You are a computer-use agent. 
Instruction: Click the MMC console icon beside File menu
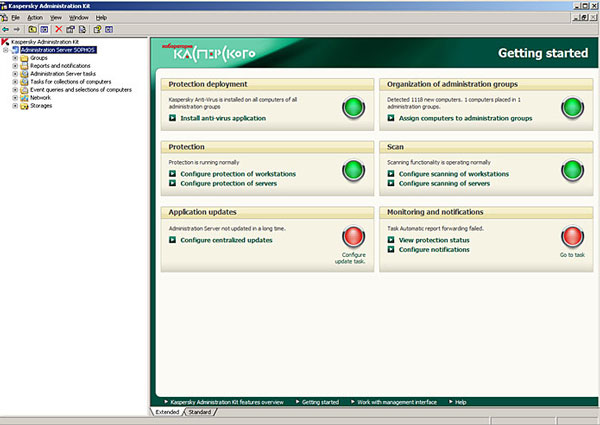point(4,18)
